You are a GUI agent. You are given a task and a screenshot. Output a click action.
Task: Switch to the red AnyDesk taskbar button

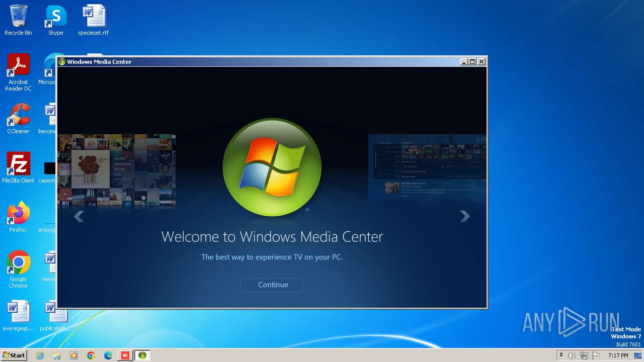(x=125, y=355)
